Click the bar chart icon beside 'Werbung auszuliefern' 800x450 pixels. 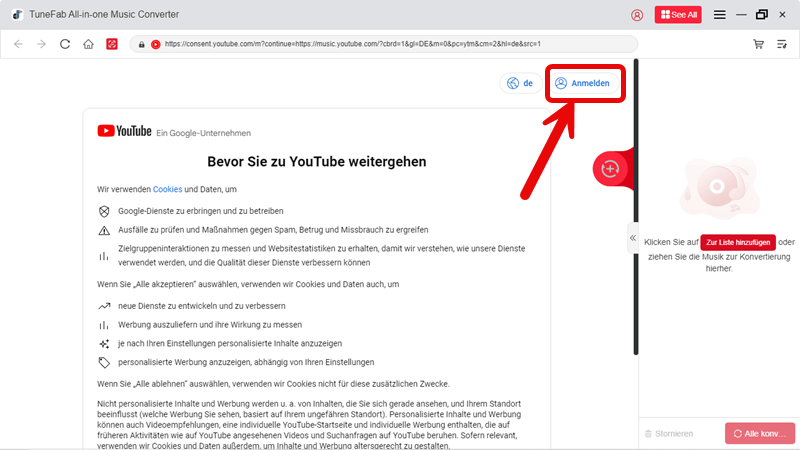click(104, 325)
